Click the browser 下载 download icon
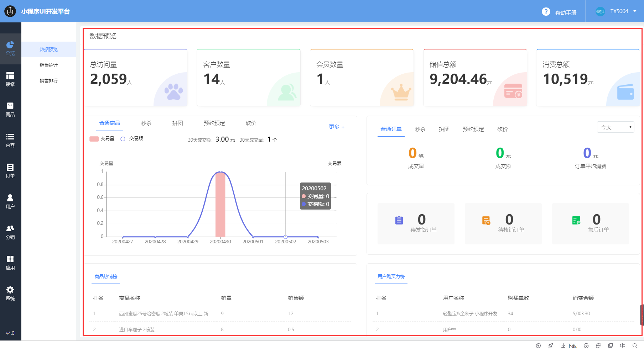 tap(569, 345)
